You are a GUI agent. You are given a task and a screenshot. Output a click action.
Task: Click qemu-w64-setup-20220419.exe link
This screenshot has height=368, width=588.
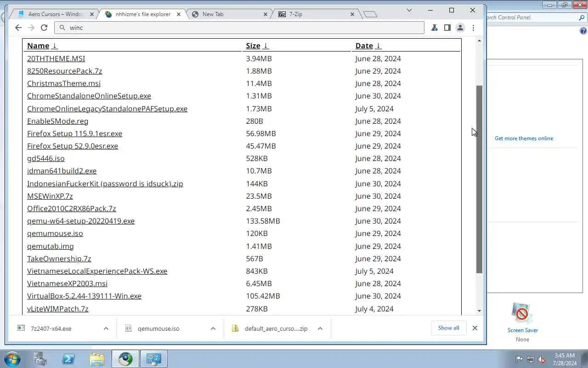click(81, 221)
